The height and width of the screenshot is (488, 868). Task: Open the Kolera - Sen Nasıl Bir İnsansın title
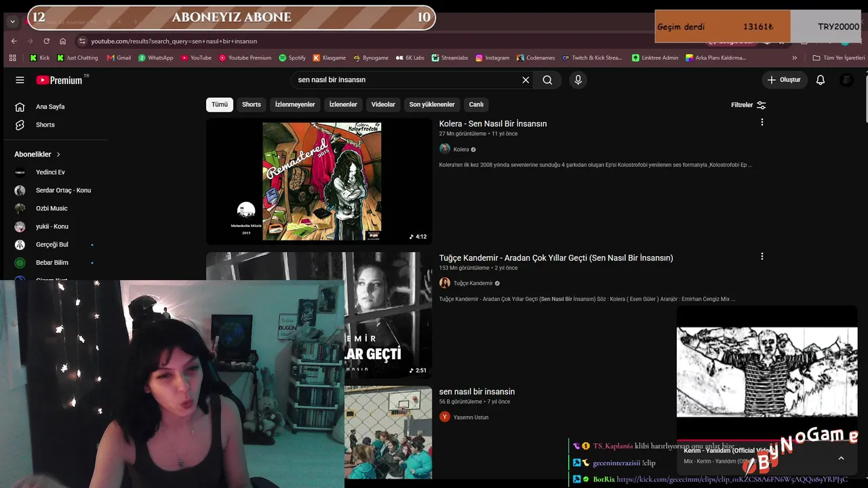(x=493, y=123)
